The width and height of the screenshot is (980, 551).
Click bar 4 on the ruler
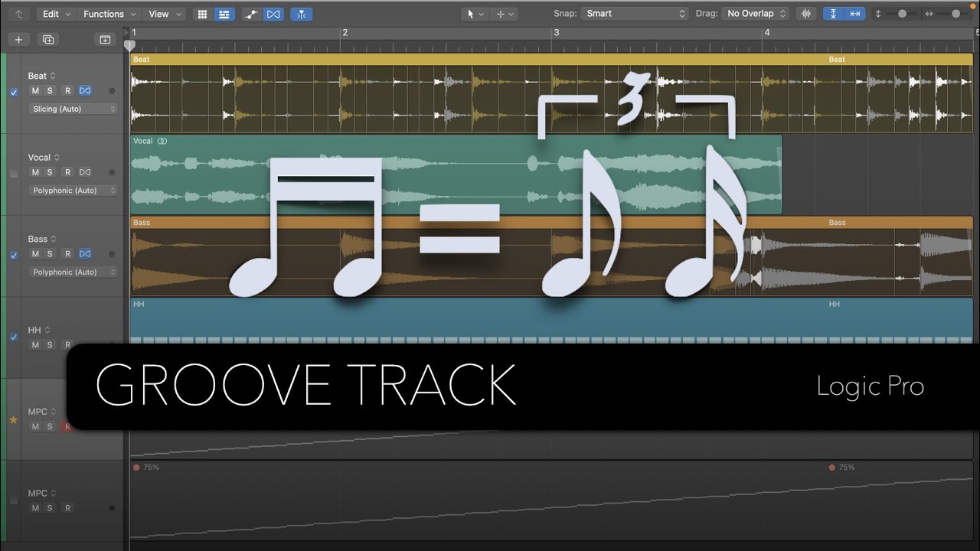click(x=766, y=33)
